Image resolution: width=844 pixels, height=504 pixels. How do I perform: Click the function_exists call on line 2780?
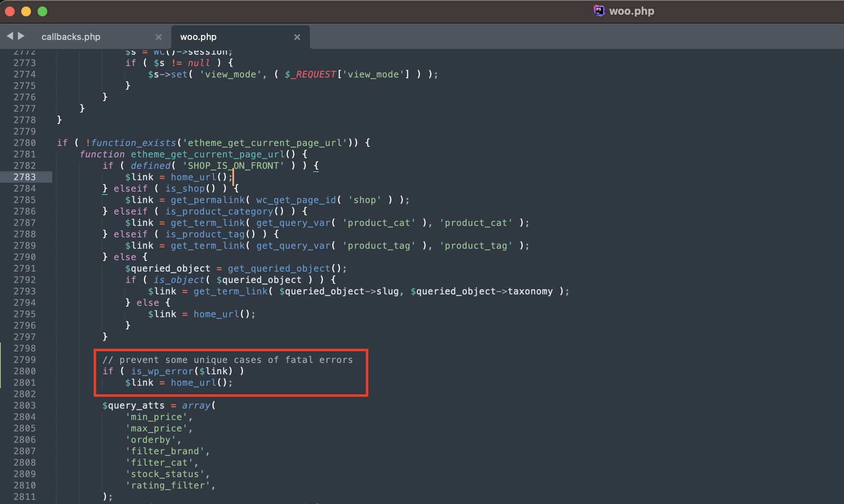pos(134,143)
